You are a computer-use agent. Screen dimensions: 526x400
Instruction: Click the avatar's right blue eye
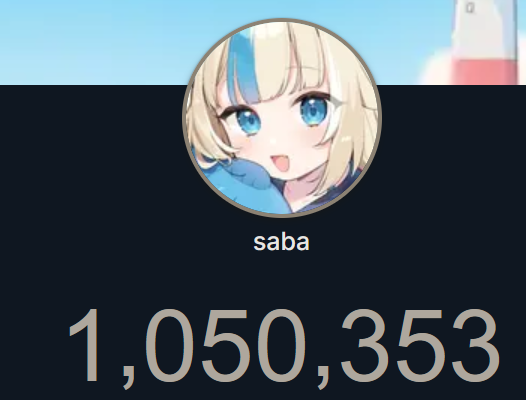[314, 111]
